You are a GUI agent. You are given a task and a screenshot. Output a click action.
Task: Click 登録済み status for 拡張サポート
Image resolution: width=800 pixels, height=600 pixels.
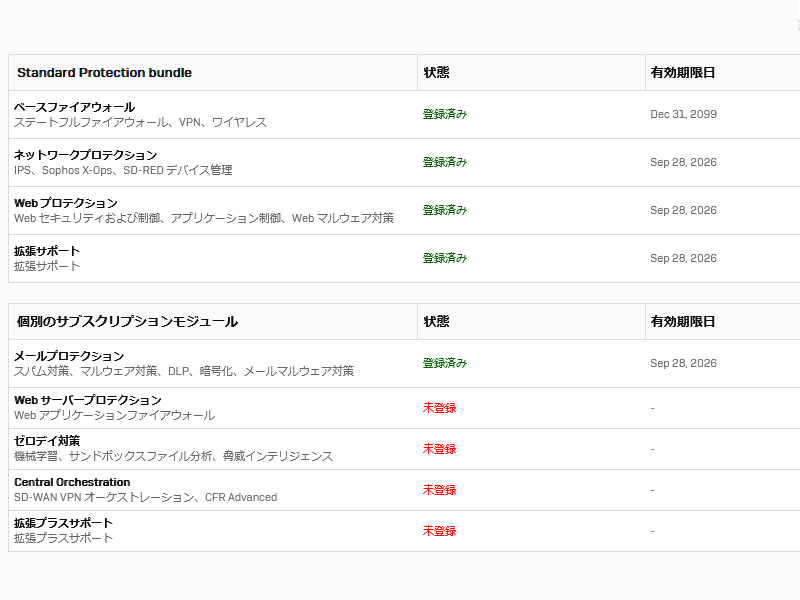[x=445, y=258]
